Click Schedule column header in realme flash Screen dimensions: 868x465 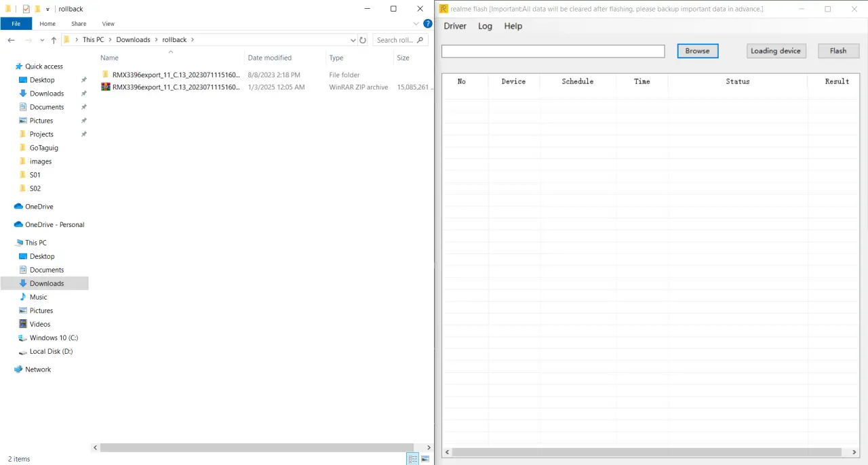click(578, 81)
